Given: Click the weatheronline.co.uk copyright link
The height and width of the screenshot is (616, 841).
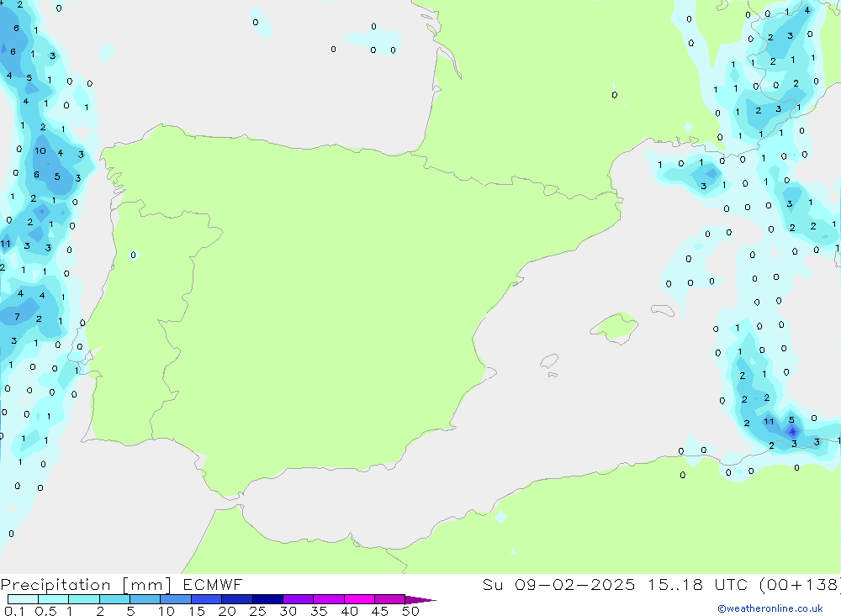Looking at the screenshot, I should tap(770, 608).
